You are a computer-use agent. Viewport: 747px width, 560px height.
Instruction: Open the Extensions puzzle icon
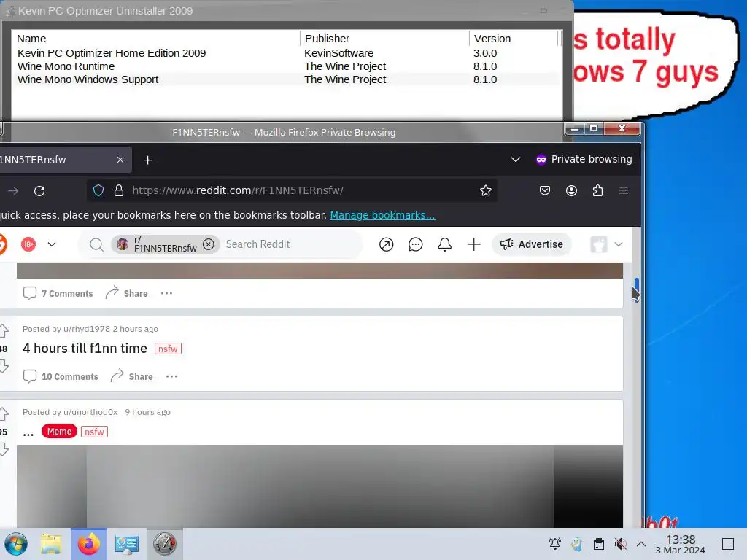597,191
